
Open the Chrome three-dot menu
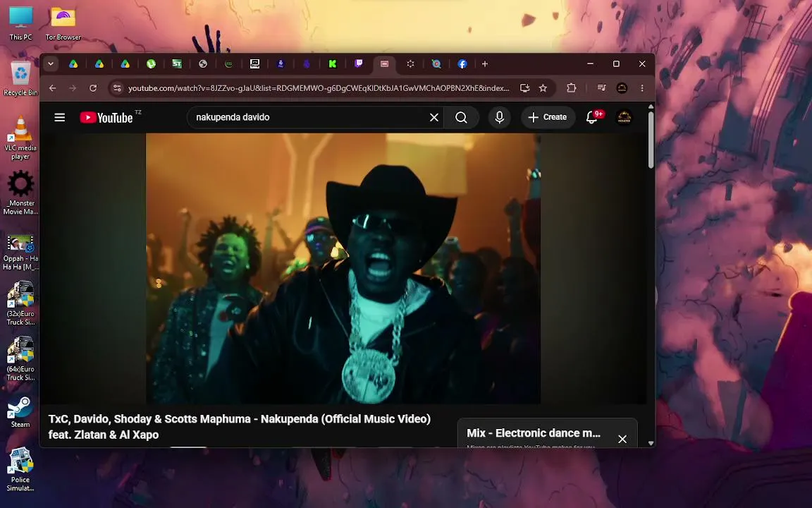click(642, 88)
